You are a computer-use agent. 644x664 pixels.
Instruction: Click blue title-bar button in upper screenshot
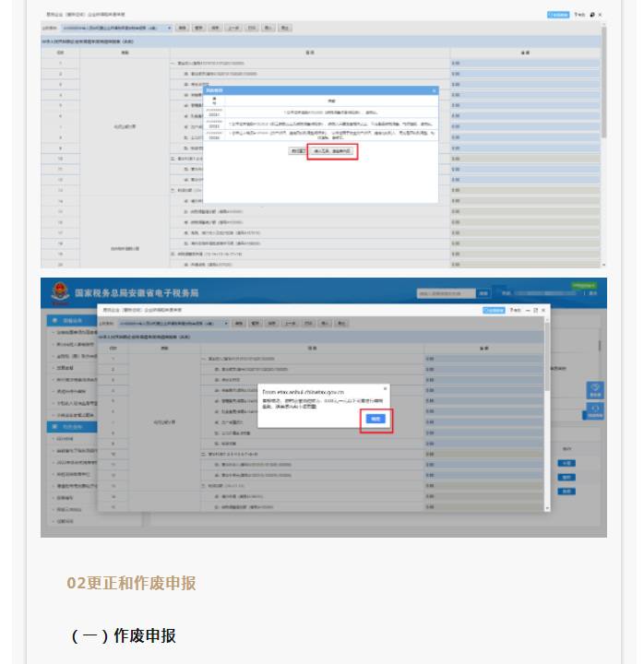click(x=558, y=15)
